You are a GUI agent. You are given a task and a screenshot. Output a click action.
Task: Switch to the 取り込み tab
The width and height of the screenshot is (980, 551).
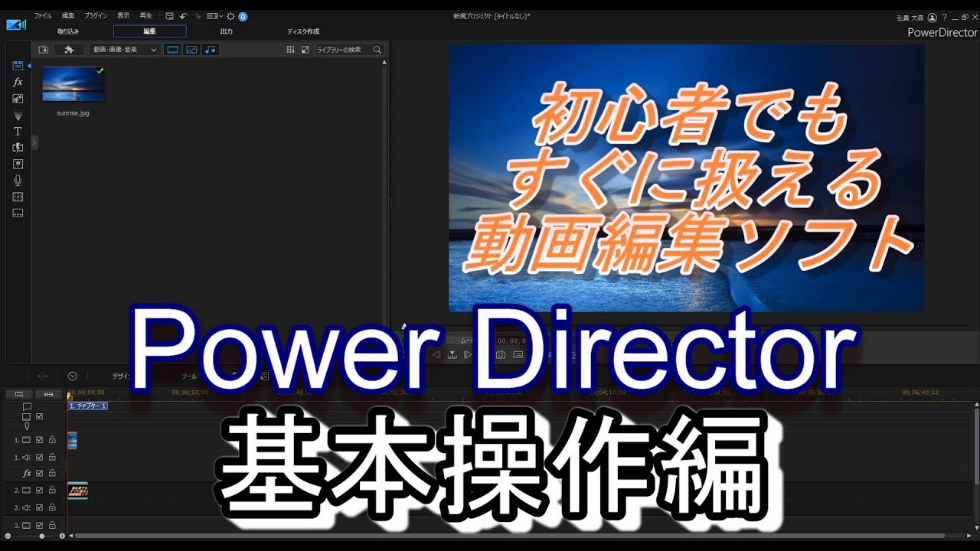pos(68,31)
